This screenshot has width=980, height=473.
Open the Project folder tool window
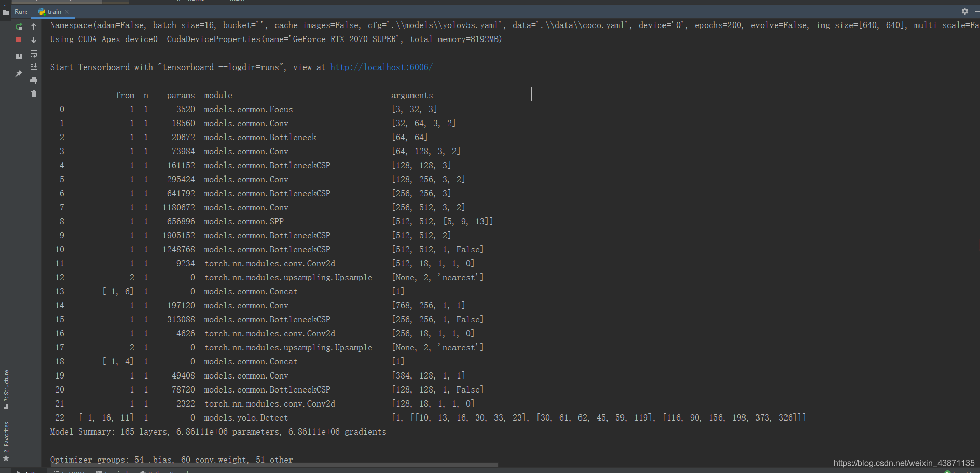(x=6, y=11)
